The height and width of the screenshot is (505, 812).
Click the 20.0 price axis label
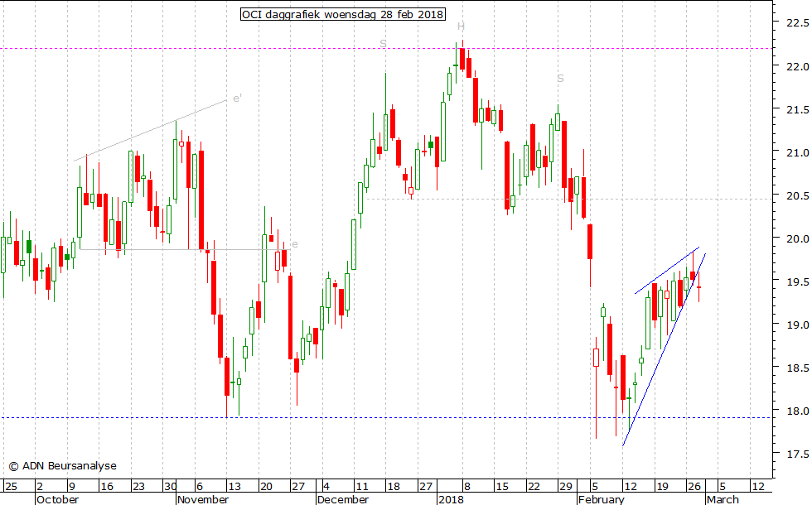click(797, 238)
